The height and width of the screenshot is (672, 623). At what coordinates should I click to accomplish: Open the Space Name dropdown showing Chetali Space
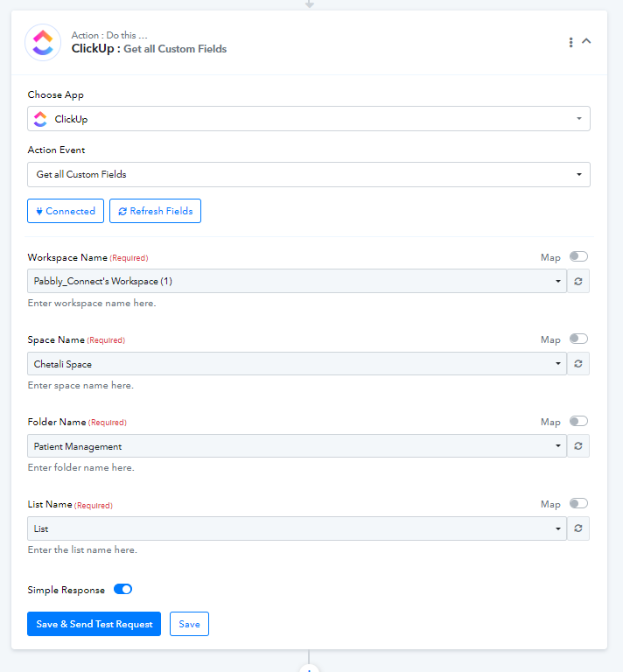(x=297, y=364)
